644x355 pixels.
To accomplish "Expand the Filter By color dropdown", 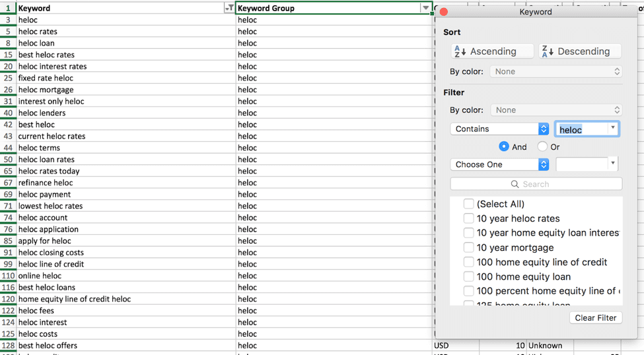I will (x=555, y=110).
